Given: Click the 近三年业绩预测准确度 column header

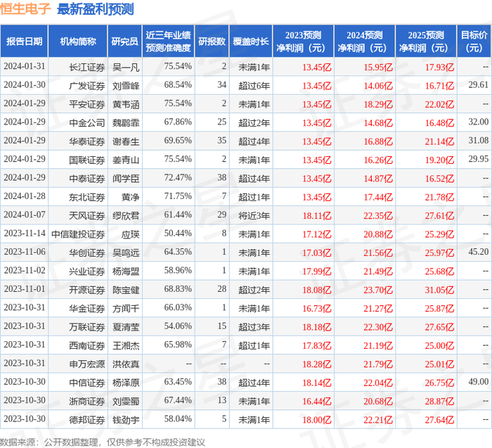Looking at the screenshot, I should point(169,41).
